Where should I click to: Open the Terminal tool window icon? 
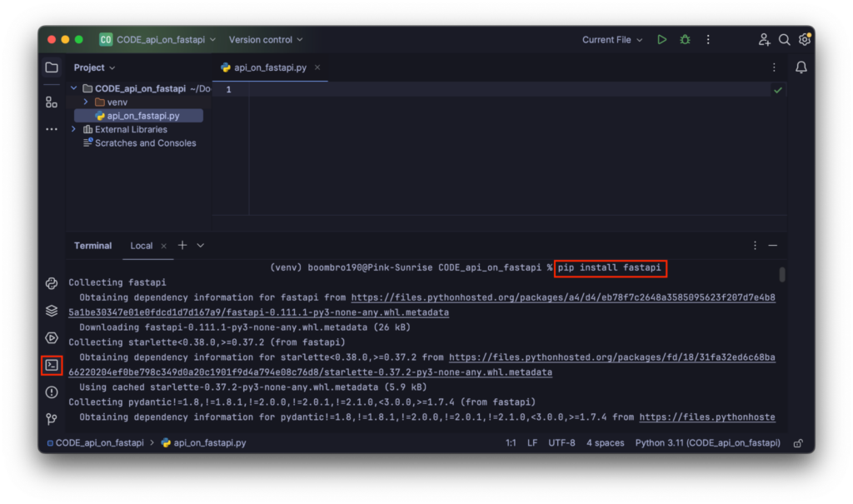point(51,365)
